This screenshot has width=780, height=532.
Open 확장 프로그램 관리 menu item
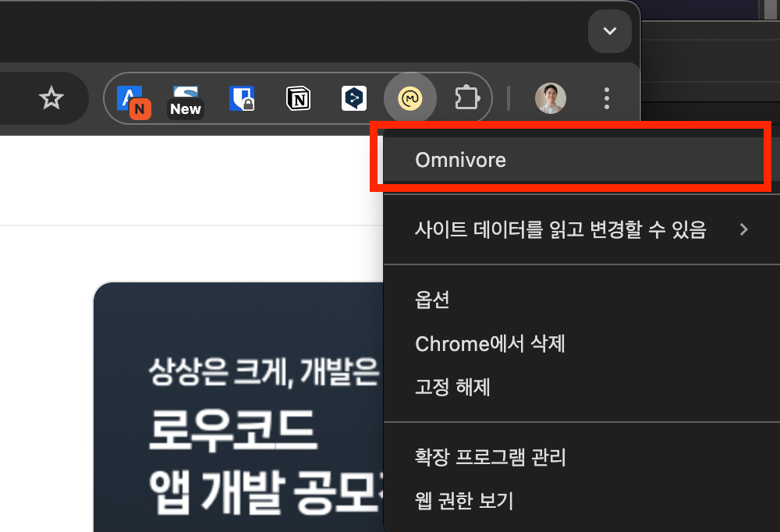click(x=582, y=457)
